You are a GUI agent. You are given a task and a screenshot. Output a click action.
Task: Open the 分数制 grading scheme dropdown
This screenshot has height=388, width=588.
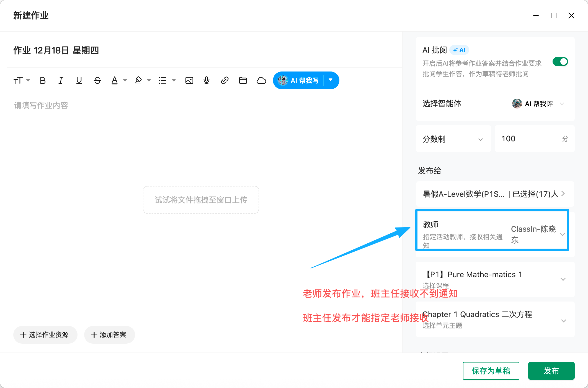481,139
